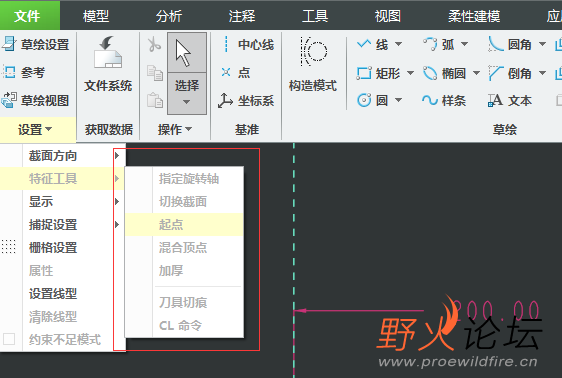Select the 线 line tool

373,45
